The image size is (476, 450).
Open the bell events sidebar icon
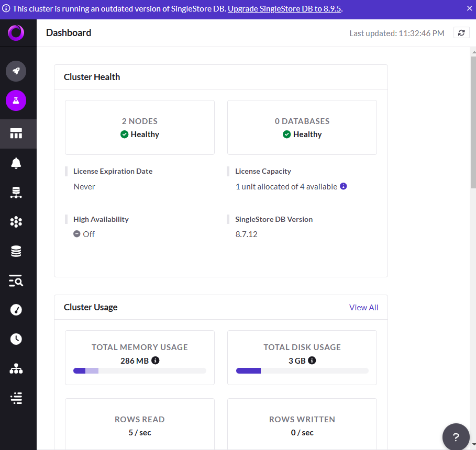tap(16, 163)
